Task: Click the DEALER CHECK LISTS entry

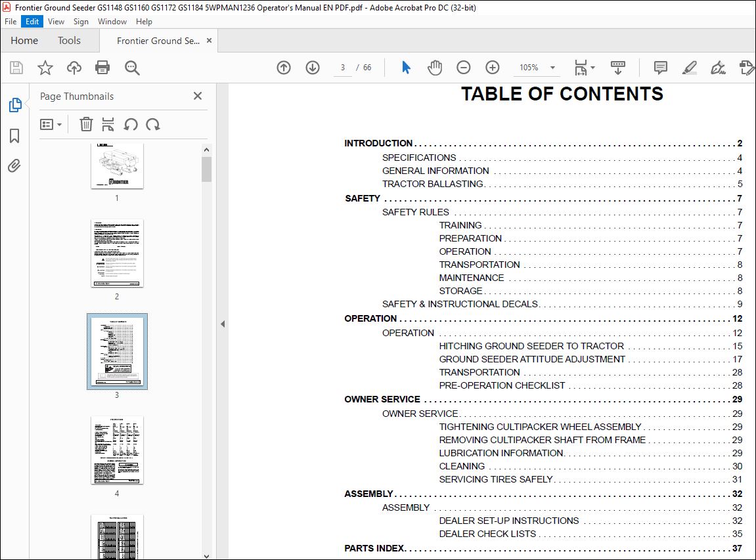Action: (590, 534)
